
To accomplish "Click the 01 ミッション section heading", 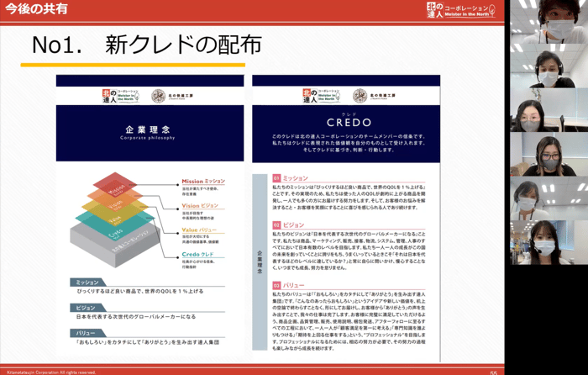I will [x=291, y=178].
